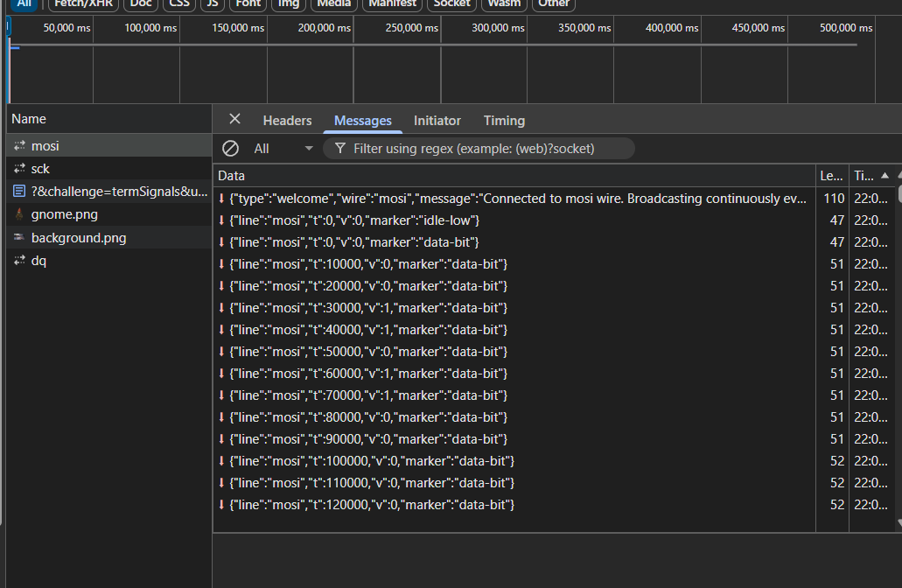The width and height of the screenshot is (902, 588).
Task: Show All request types
Action: click(24, 3)
